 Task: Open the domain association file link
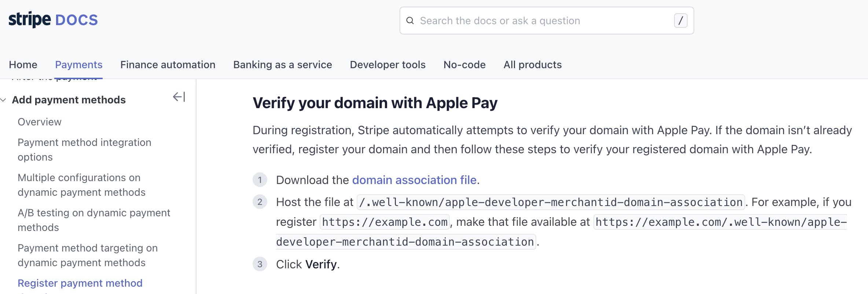click(414, 180)
